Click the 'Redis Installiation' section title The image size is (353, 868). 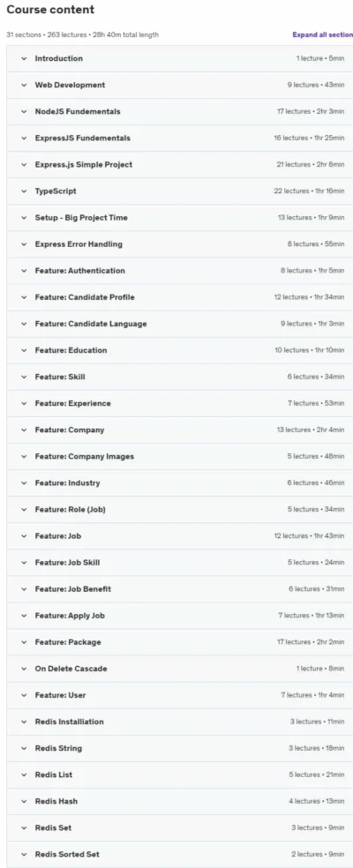coord(69,722)
